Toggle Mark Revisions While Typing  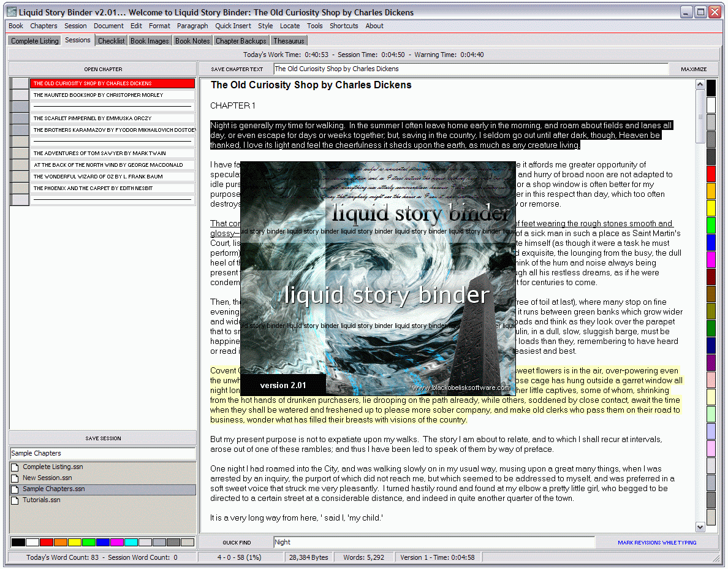click(x=657, y=543)
